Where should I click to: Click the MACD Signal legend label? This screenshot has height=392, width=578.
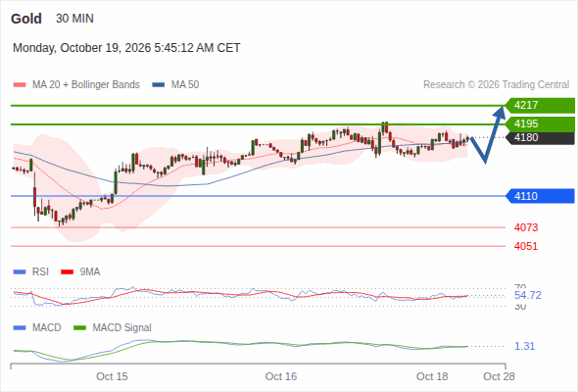coord(122,327)
